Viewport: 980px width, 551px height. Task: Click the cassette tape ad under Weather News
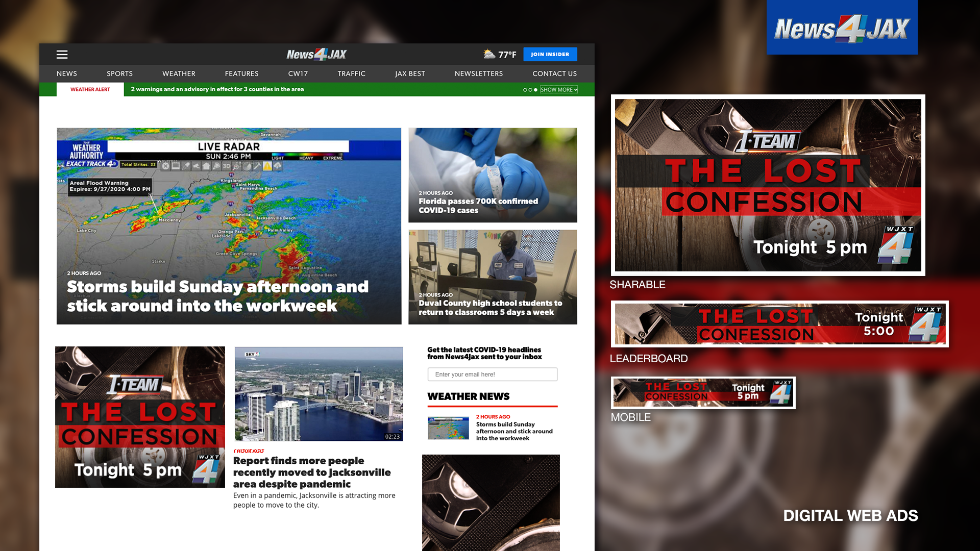pos(491,503)
